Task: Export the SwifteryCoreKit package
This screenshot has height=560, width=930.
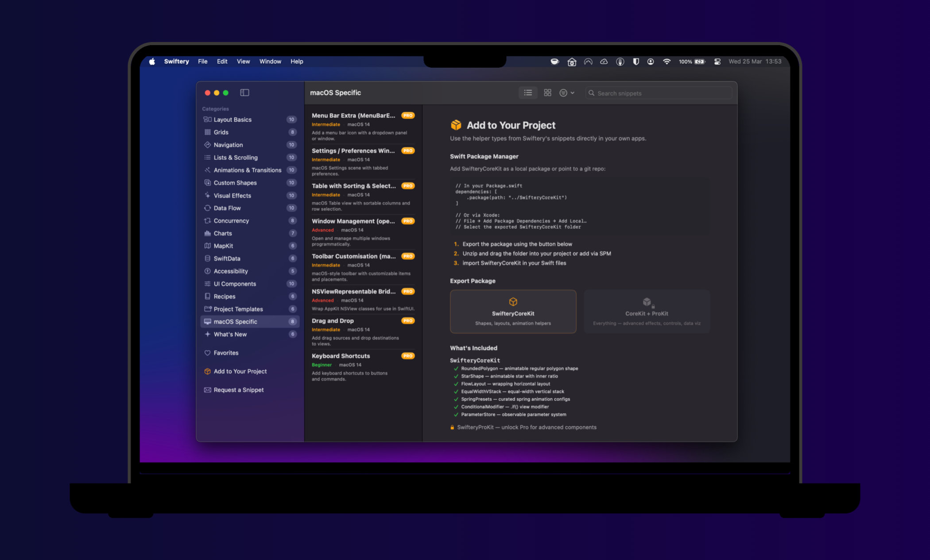Action: [513, 311]
